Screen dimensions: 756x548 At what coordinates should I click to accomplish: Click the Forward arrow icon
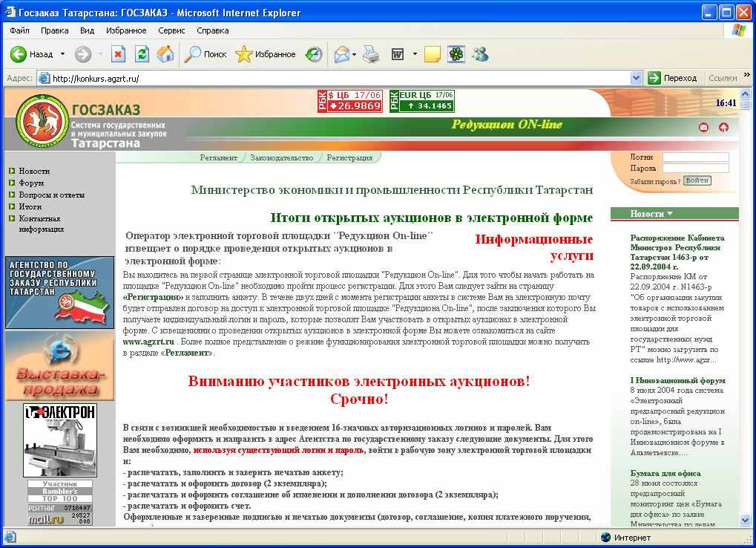(83, 54)
